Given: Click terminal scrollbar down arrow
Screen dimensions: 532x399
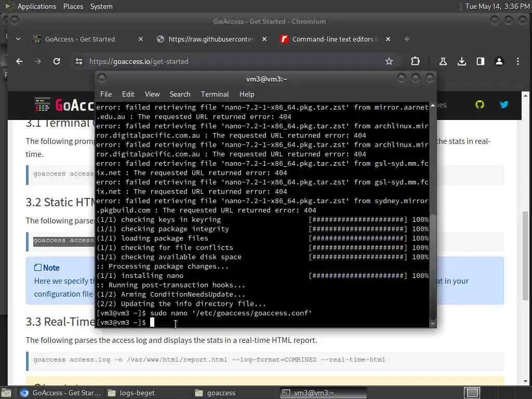Looking at the screenshot, I should [433, 324].
